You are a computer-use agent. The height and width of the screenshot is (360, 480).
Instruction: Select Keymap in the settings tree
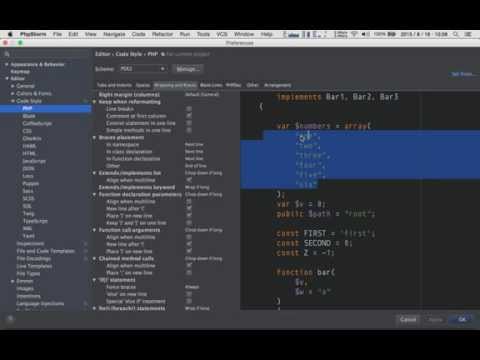[x=20, y=71]
